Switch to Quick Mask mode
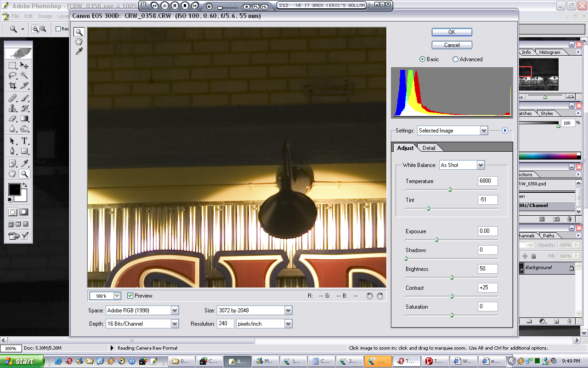Screen dimensions: 588x368 pyautogui.click(x=24, y=212)
